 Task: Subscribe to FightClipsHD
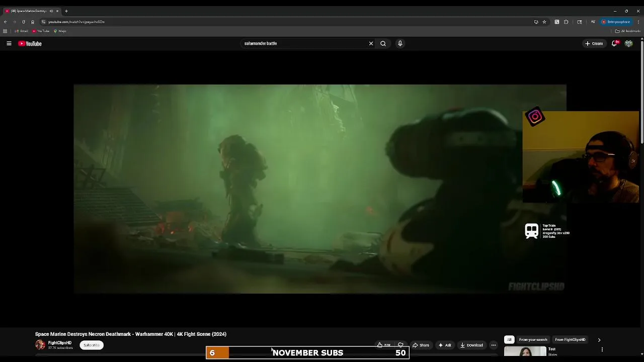click(92, 345)
